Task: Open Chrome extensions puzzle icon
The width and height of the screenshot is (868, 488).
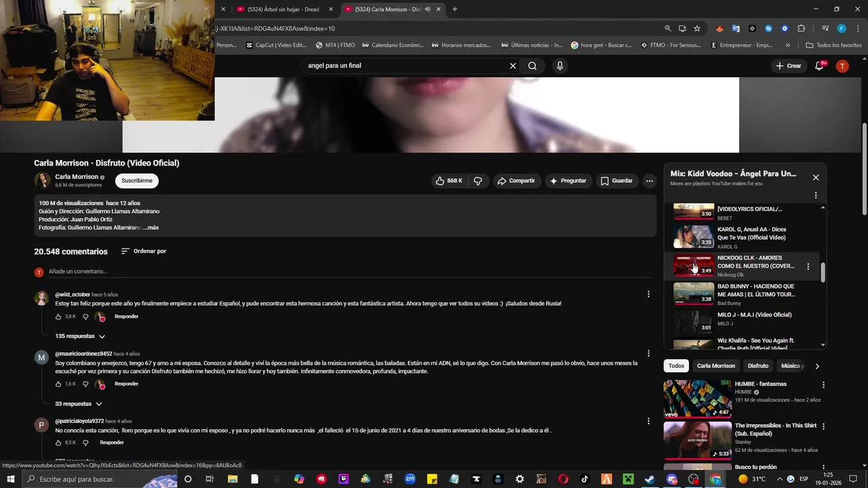Action: [x=801, y=28]
